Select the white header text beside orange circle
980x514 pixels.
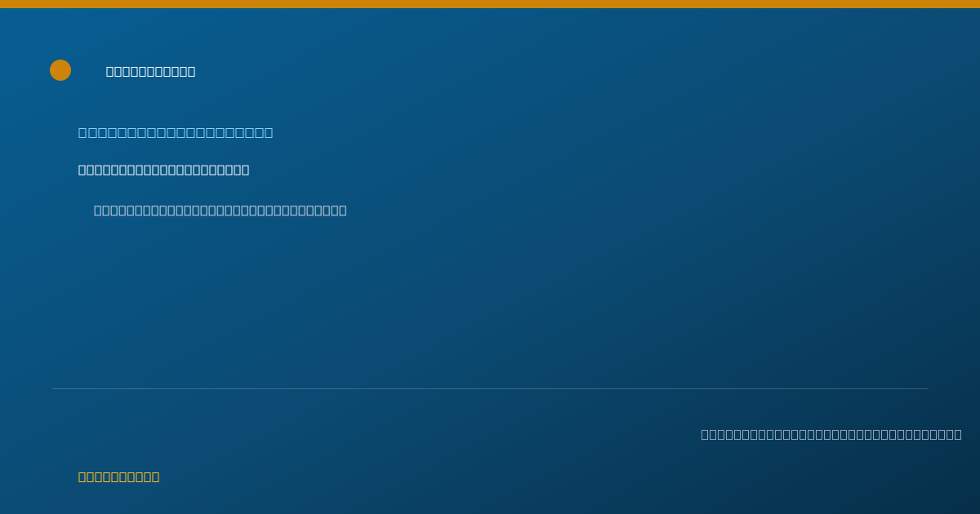[151, 72]
